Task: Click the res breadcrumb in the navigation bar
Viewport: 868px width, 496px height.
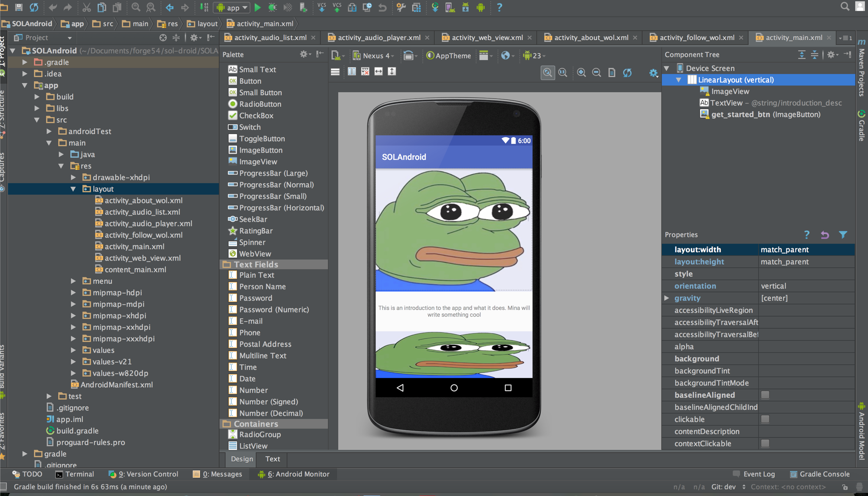Action: tap(168, 24)
